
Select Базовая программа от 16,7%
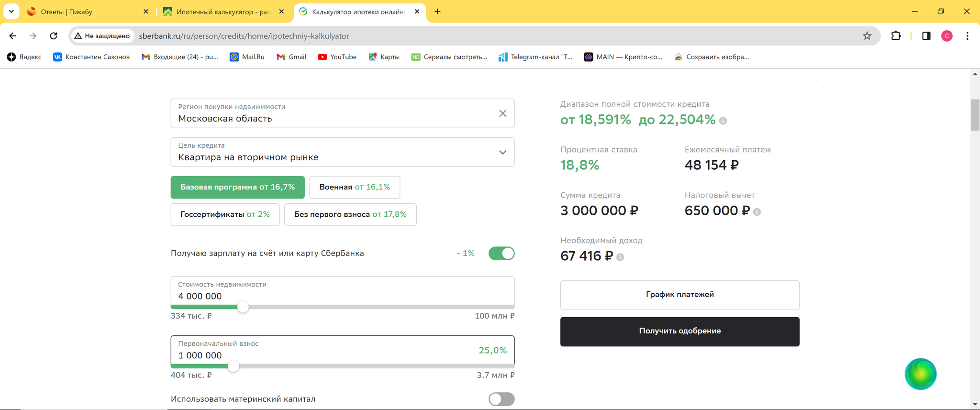238,187
